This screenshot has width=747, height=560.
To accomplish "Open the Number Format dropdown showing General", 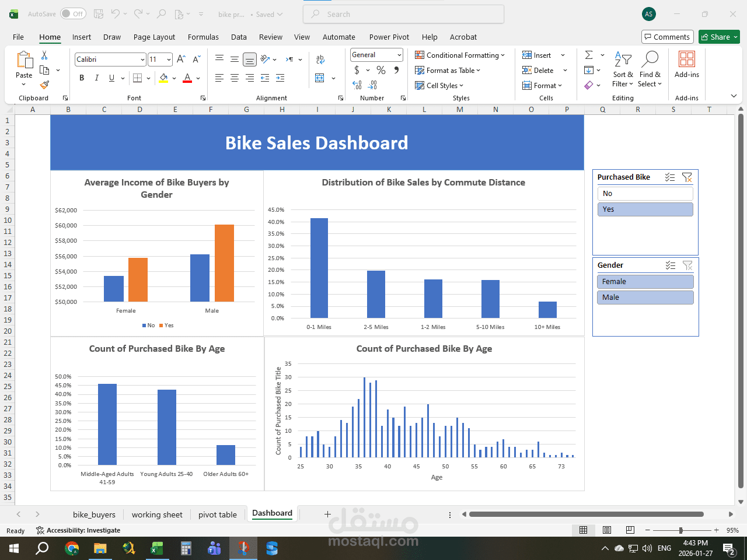I will coord(376,54).
